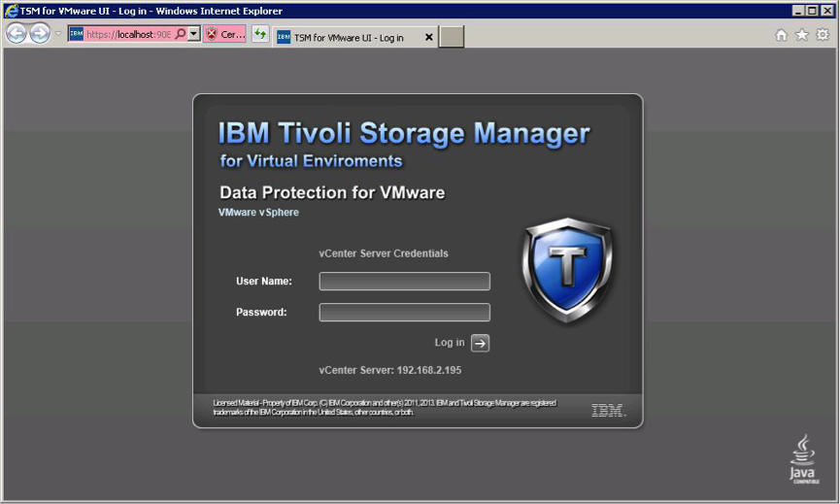Go forward with the browser Forward arrow

[x=40, y=34]
